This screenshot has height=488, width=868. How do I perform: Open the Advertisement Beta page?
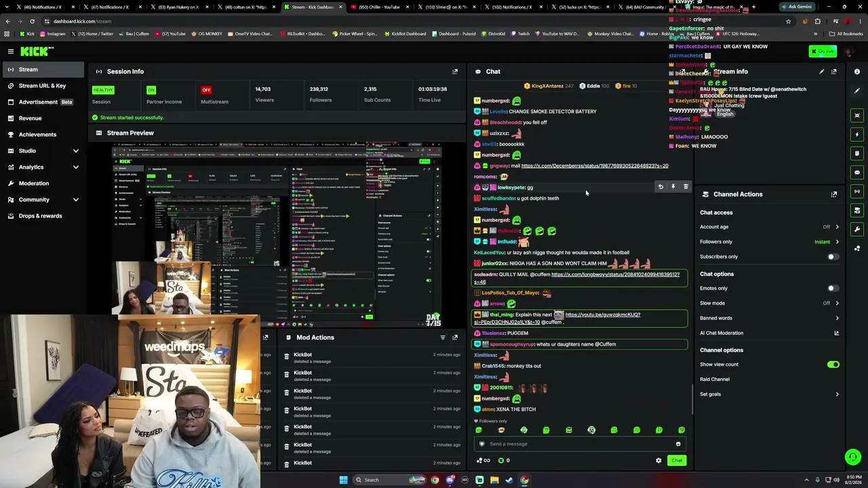[42, 102]
